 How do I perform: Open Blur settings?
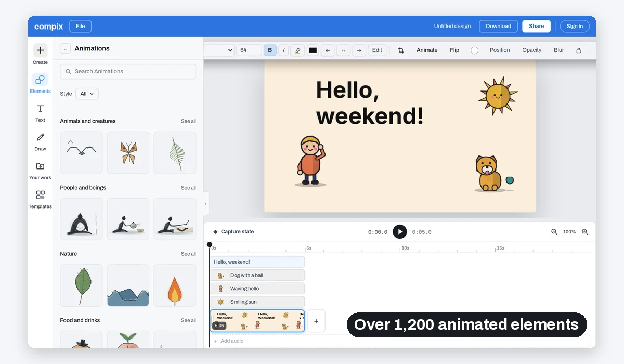point(559,50)
